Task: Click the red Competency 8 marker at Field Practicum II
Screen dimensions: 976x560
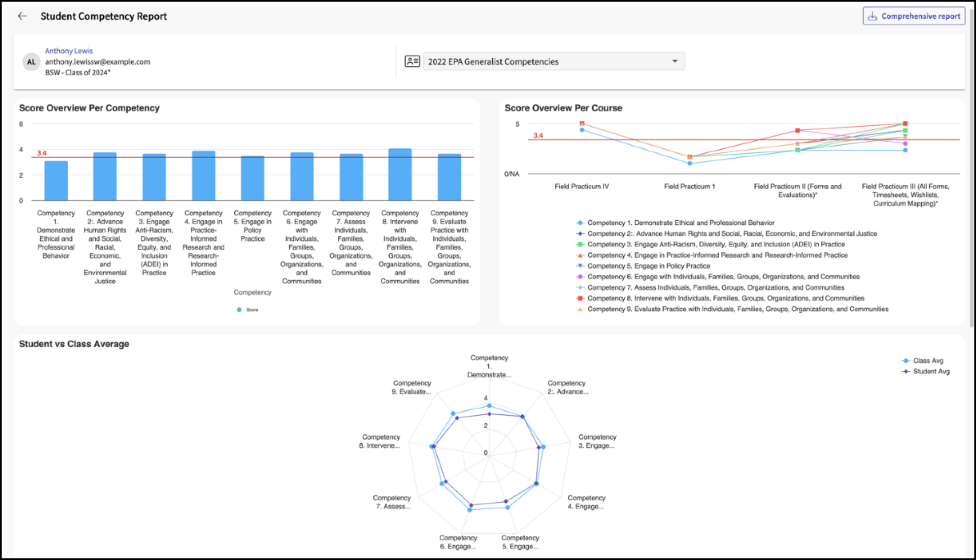Action: [798, 131]
